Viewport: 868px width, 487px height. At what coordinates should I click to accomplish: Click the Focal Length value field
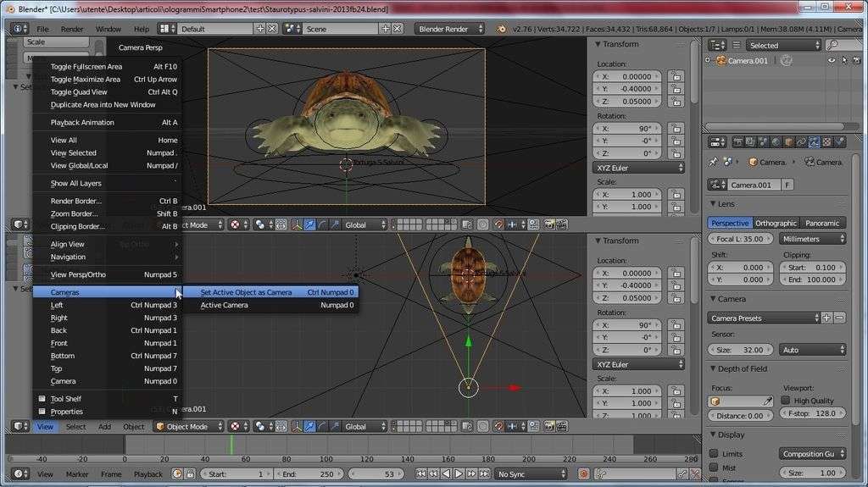[x=740, y=239]
